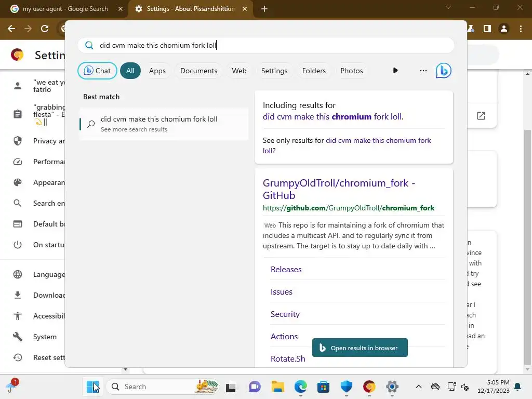The height and width of the screenshot is (399, 532).
Task: Launch Microsoft Edge from taskbar
Action: pyautogui.click(x=301, y=387)
